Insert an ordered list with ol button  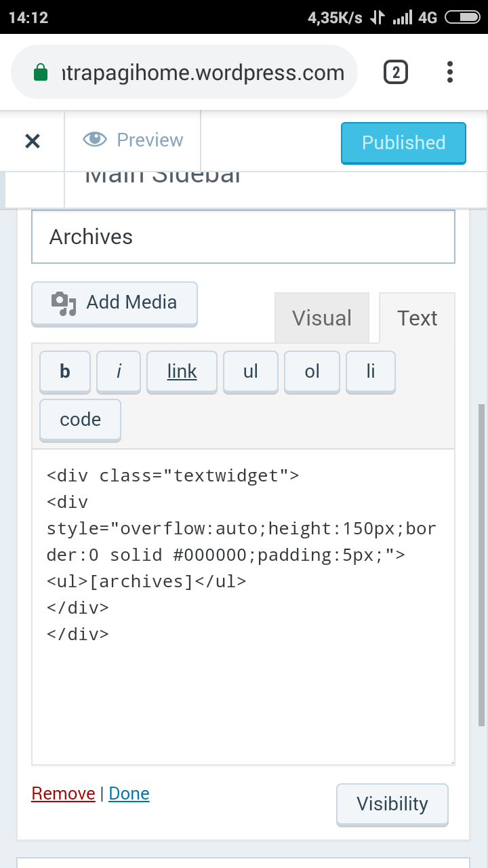[x=312, y=372]
